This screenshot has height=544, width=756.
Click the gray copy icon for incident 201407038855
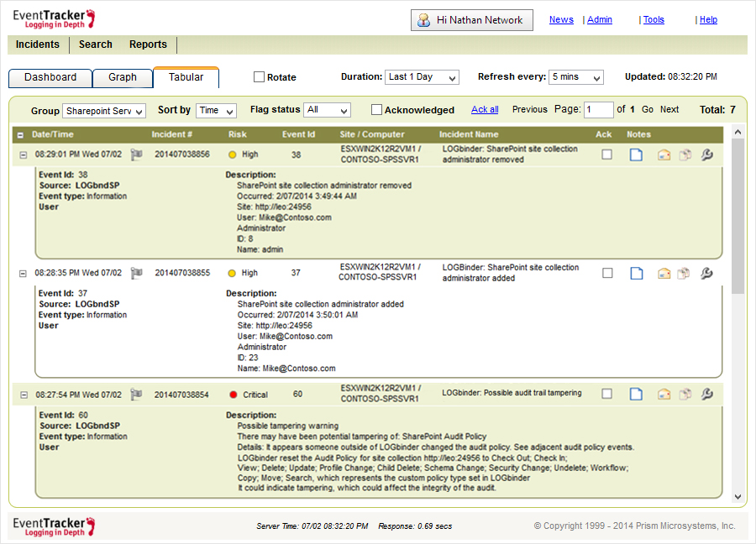point(684,274)
